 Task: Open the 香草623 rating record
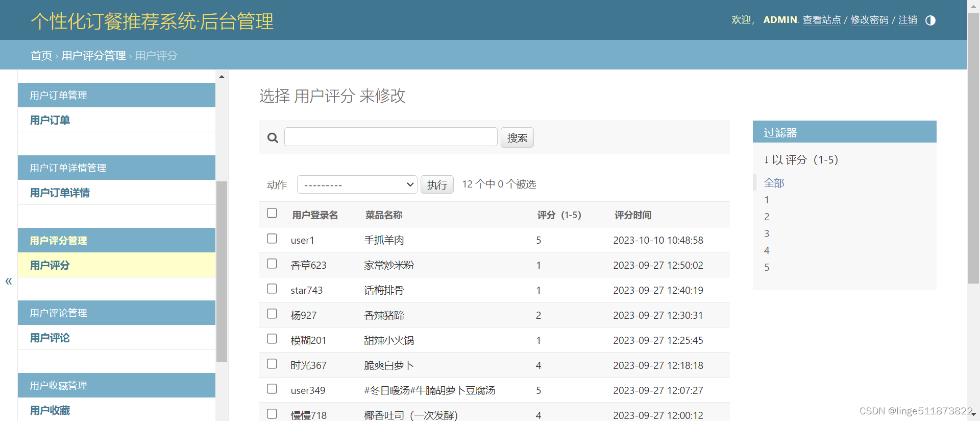tap(308, 265)
